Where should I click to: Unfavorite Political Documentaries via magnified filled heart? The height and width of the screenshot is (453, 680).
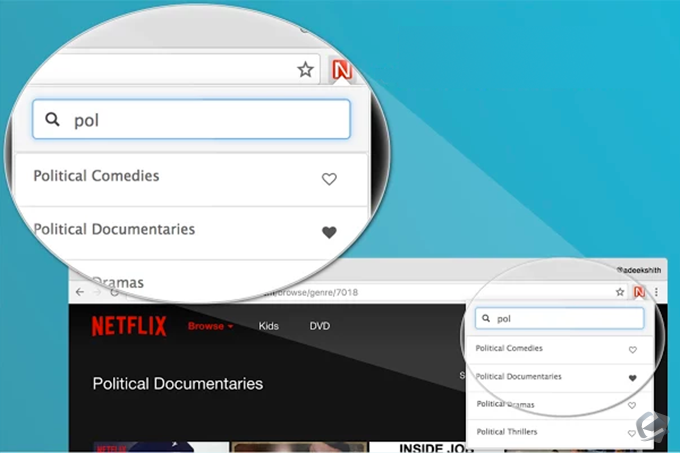pyautogui.click(x=329, y=232)
